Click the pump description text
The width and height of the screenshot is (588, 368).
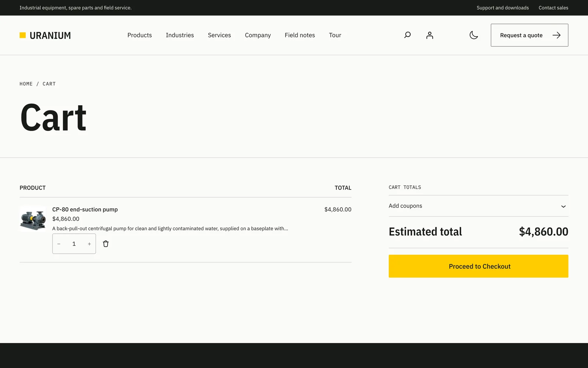click(170, 229)
